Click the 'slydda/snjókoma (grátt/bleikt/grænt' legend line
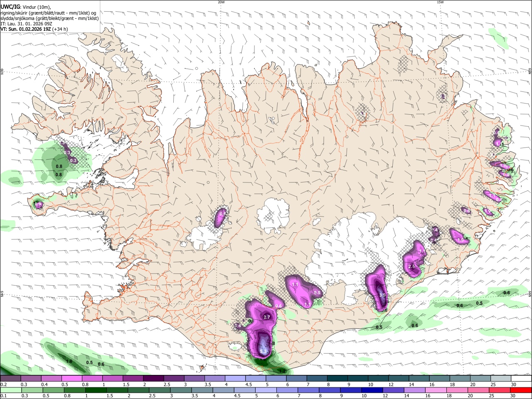532x399 pixels. tap(49, 18)
